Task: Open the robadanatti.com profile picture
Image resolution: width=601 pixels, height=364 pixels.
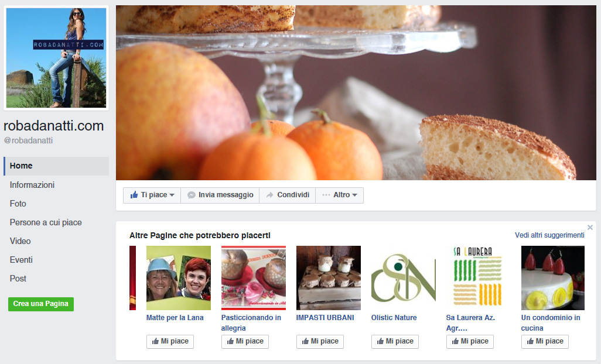Action: coord(56,58)
